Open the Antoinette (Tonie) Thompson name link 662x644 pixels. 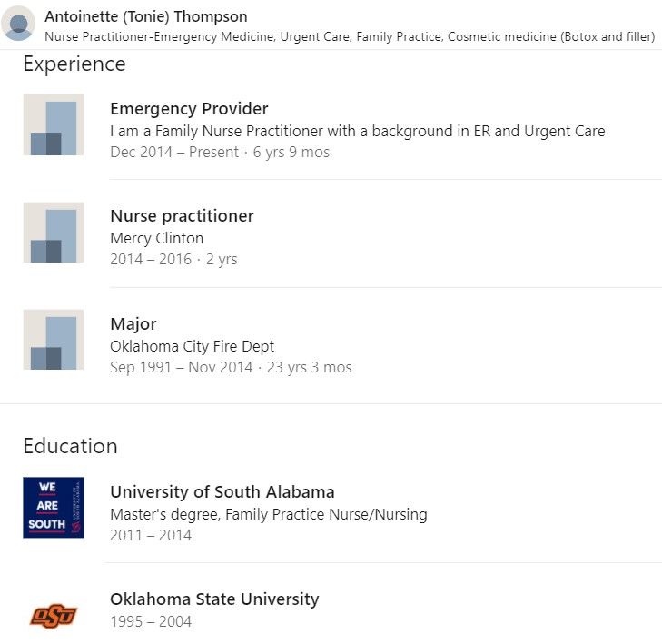pos(146,16)
